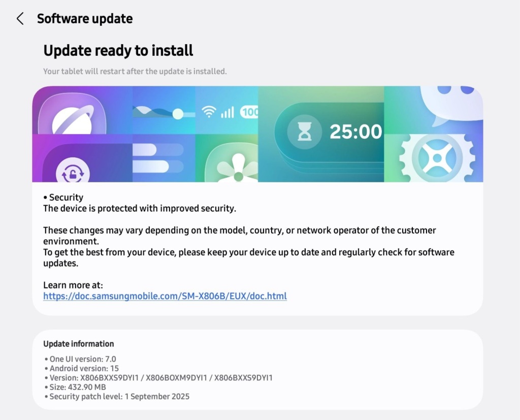Viewport: 520px width, 420px height.
Task: Click the gear settings icon in banner
Action: tap(437, 158)
